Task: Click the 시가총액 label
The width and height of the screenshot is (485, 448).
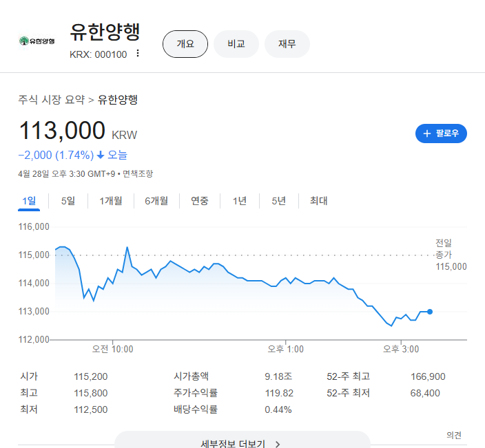Action: 191,376
